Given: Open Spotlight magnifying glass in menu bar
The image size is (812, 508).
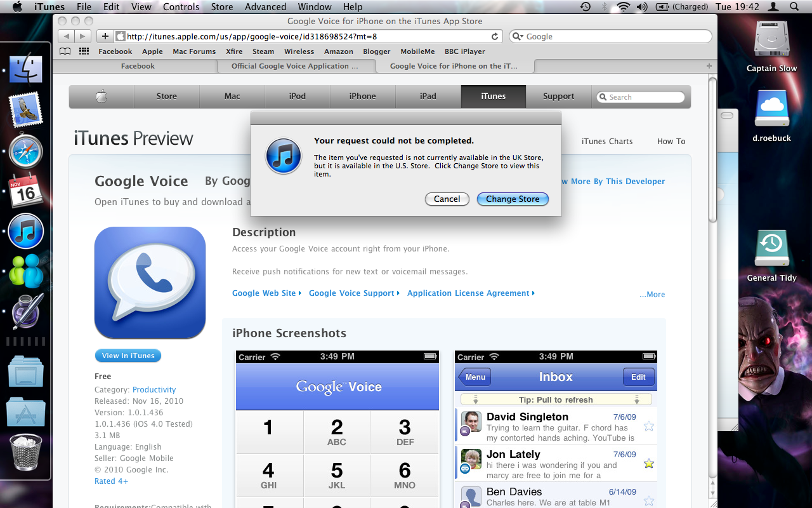Looking at the screenshot, I should tap(795, 7).
